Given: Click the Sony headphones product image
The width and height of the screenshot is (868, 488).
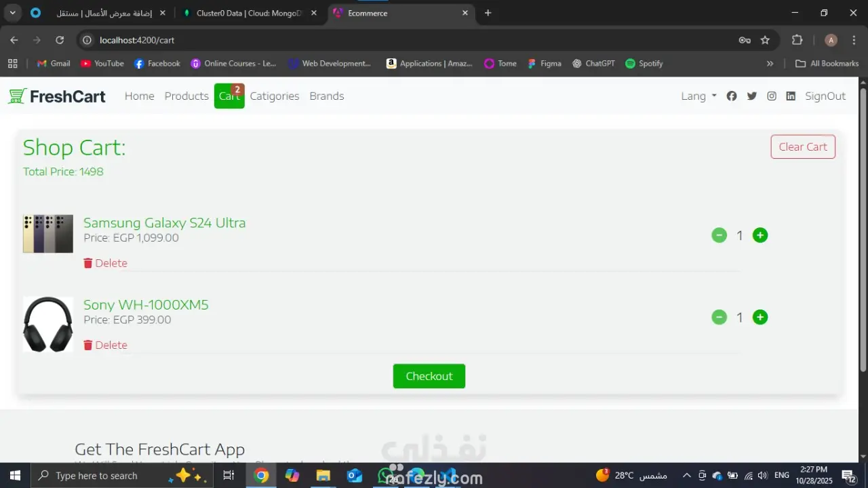Looking at the screenshot, I should coord(48,324).
